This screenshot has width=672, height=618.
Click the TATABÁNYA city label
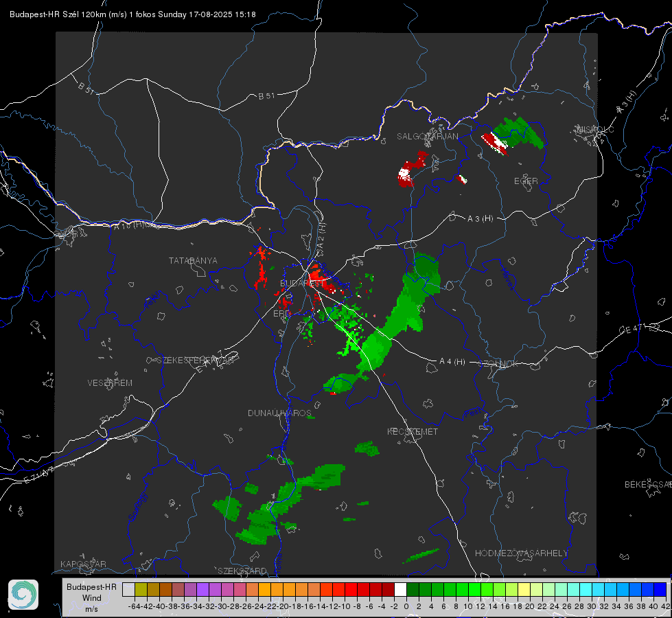[x=193, y=261]
